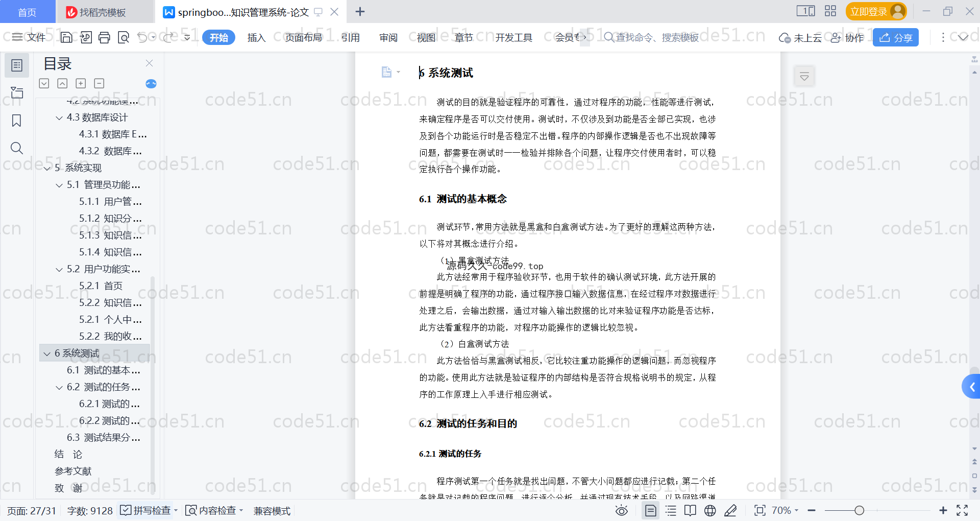Select the 开始 ribbon tab

point(219,37)
